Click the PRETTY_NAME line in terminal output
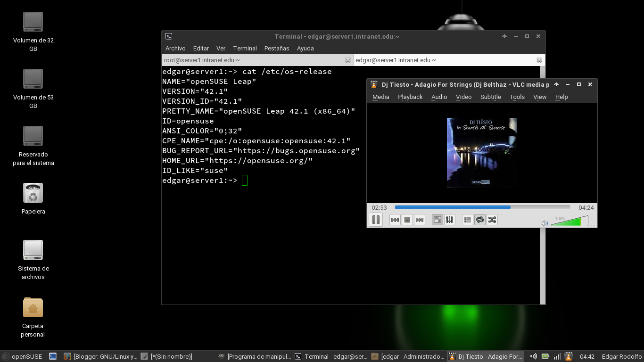Viewport: 644px width, 362px height. tap(258, 111)
